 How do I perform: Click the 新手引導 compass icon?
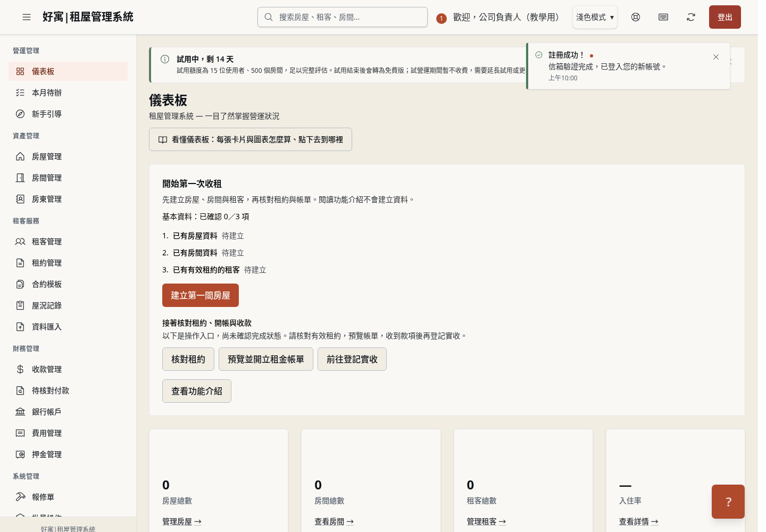click(x=20, y=114)
